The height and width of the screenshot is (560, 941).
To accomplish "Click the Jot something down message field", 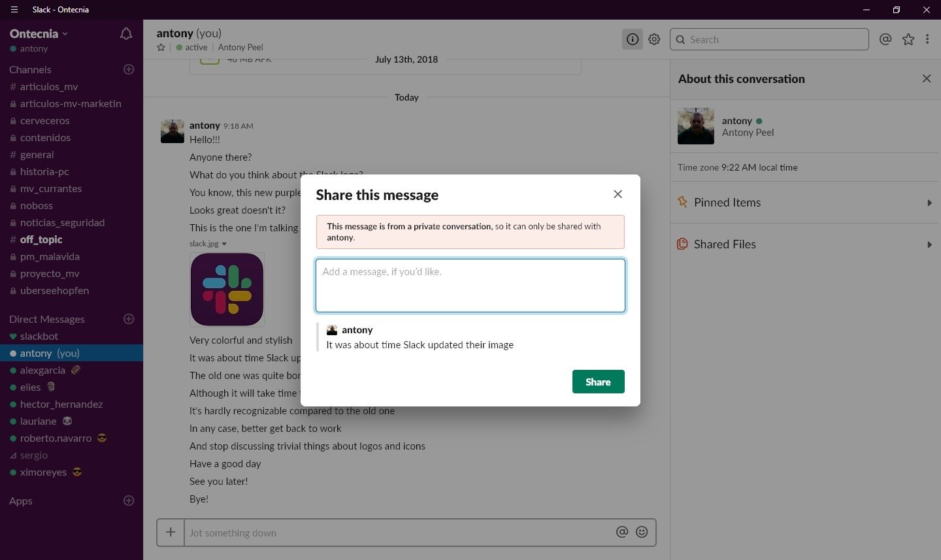I will coord(399,533).
